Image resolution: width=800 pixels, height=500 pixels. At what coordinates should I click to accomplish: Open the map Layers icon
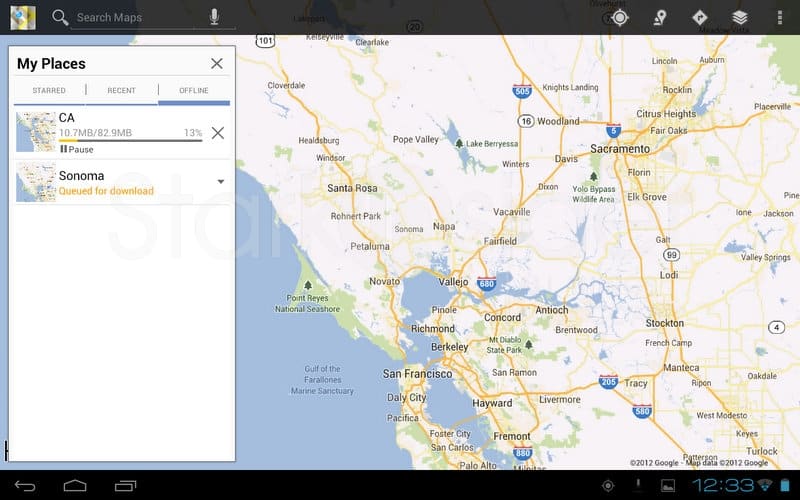(740, 17)
